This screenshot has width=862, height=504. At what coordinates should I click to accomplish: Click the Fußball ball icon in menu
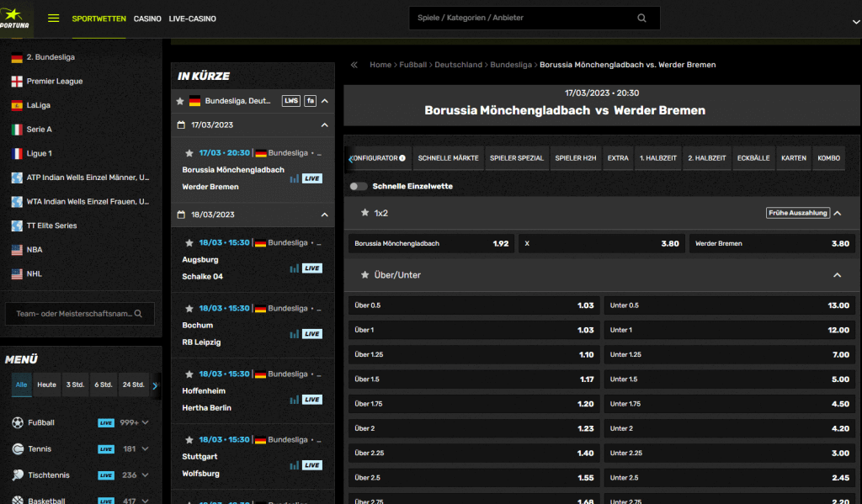[18, 422]
